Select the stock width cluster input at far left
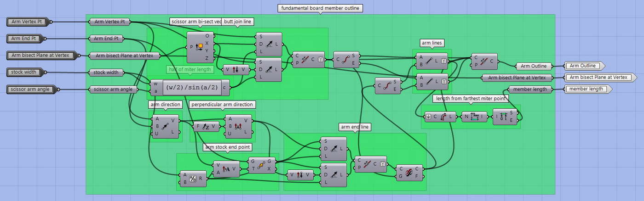The image size is (644, 201). pos(27,72)
